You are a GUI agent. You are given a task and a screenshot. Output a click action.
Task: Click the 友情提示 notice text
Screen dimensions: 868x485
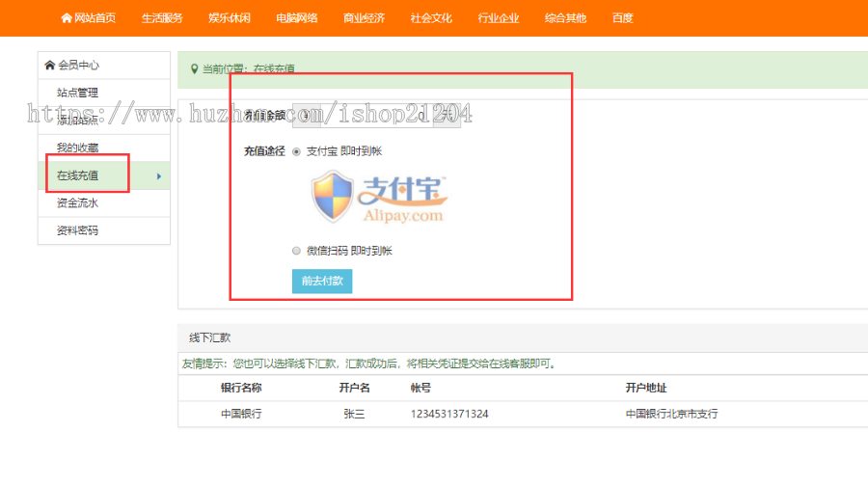368,364
